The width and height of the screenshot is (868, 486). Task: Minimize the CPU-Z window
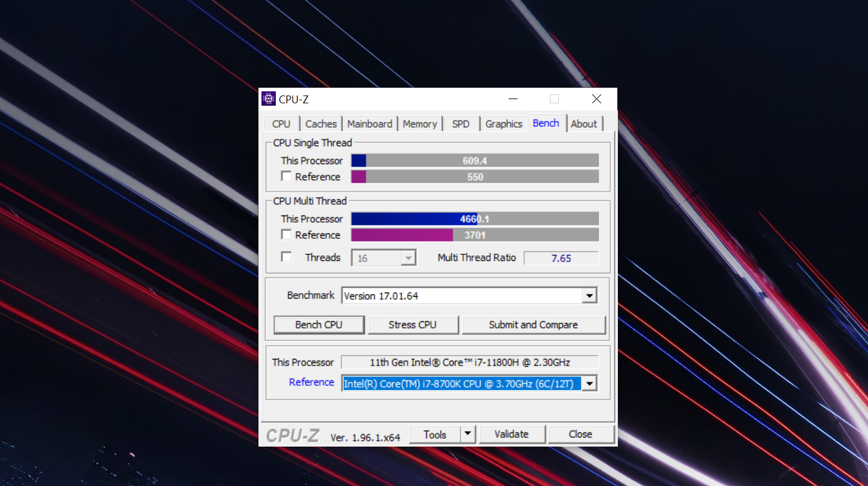click(x=513, y=99)
